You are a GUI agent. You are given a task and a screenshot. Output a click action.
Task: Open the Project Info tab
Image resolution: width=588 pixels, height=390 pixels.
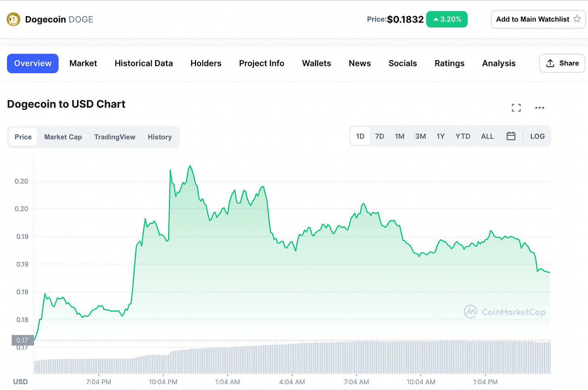pos(262,63)
